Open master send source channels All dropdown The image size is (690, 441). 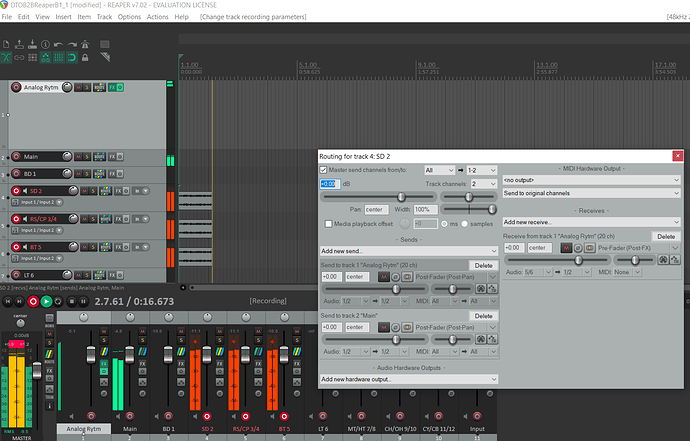(439, 170)
